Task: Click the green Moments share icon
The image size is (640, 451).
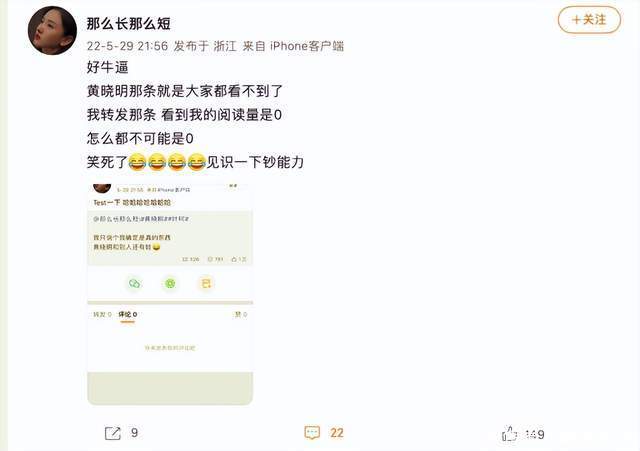Action: coord(170,283)
